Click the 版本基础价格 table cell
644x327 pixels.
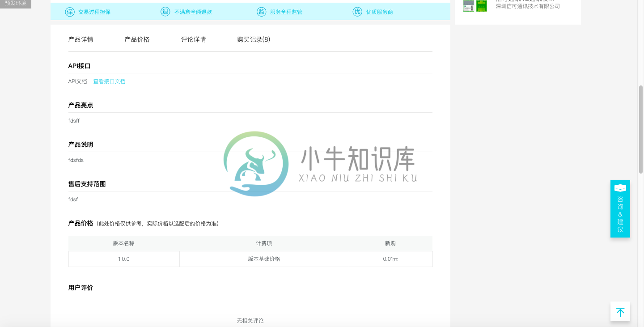click(x=264, y=259)
